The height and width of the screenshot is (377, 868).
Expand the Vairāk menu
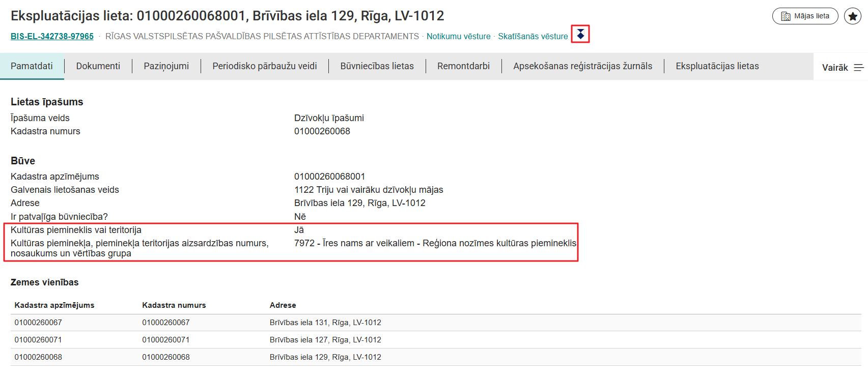click(843, 68)
